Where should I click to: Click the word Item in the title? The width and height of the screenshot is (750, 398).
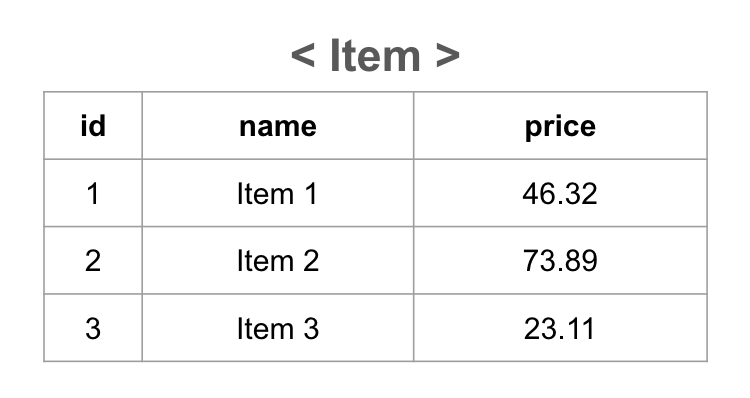[x=375, y=55]
